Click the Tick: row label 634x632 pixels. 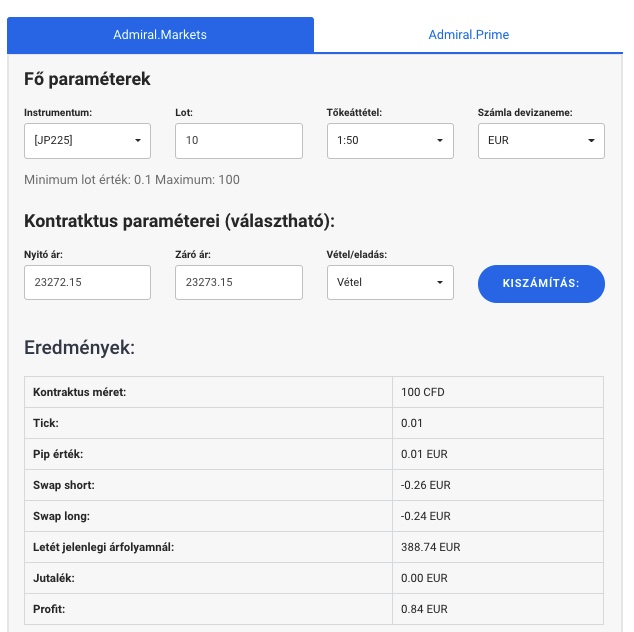click(x=46, y=423)
